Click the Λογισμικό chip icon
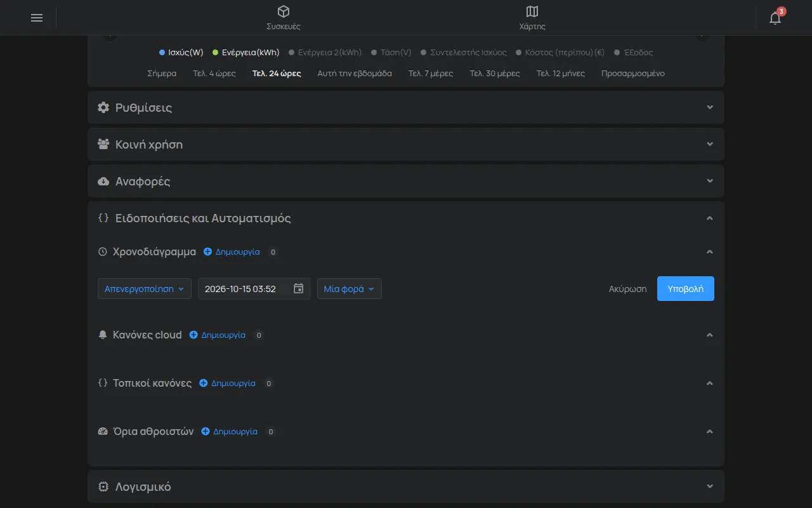 pyautogui.click(x=103, y=487)
